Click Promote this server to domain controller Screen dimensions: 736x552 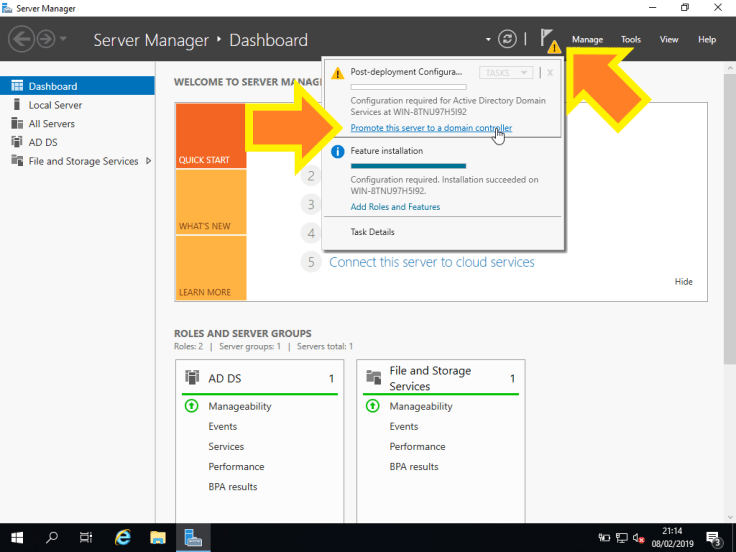click(431, 128)
